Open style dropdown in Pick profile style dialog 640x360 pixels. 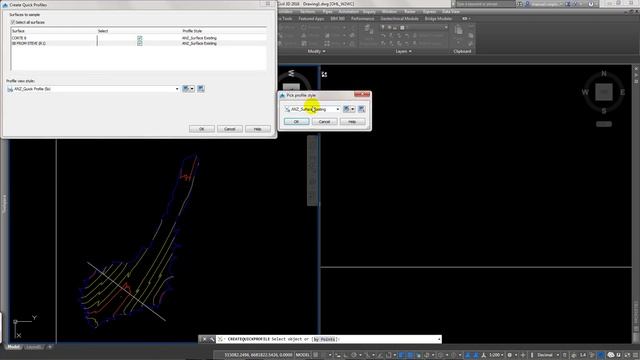click(x=338, y=109)
